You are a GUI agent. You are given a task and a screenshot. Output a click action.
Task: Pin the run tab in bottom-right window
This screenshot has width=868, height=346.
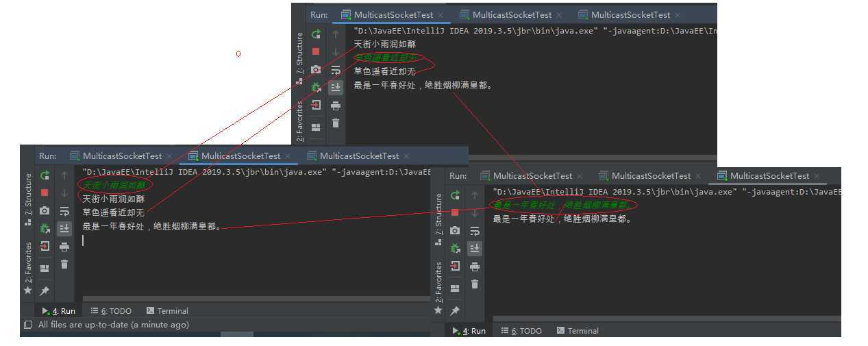coord(455,310)
